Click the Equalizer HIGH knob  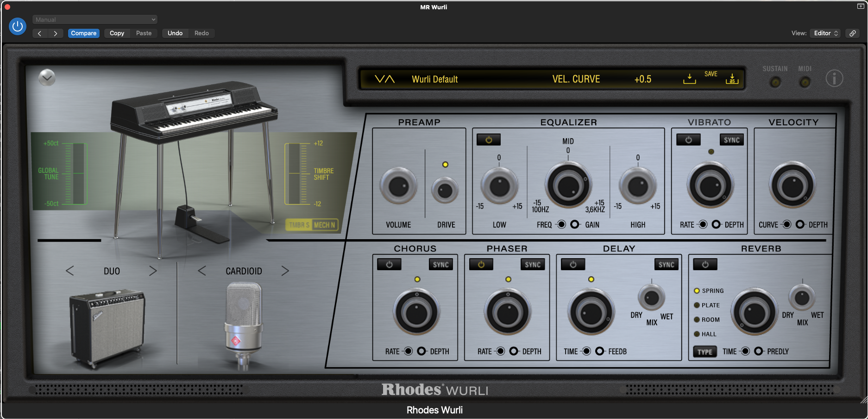point(638,186)
